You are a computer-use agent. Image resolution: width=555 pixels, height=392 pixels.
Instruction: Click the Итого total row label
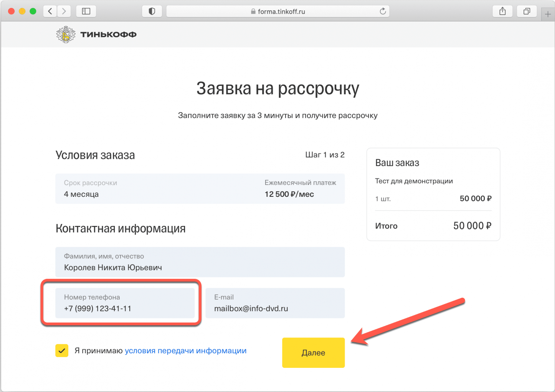click(386, 226)
